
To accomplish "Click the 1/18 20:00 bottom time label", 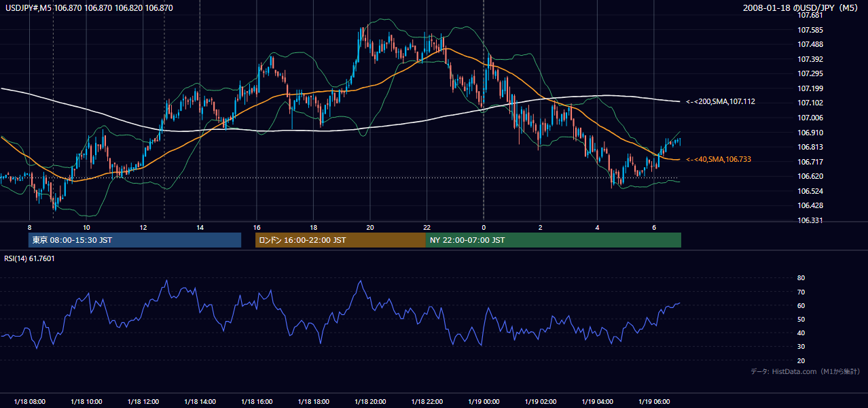I will click(370, 402).
